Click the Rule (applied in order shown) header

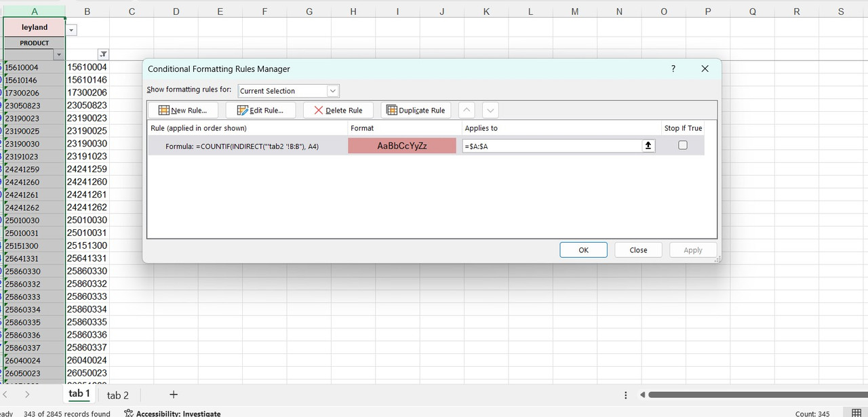pyautogui.click(x=199, y=128)
